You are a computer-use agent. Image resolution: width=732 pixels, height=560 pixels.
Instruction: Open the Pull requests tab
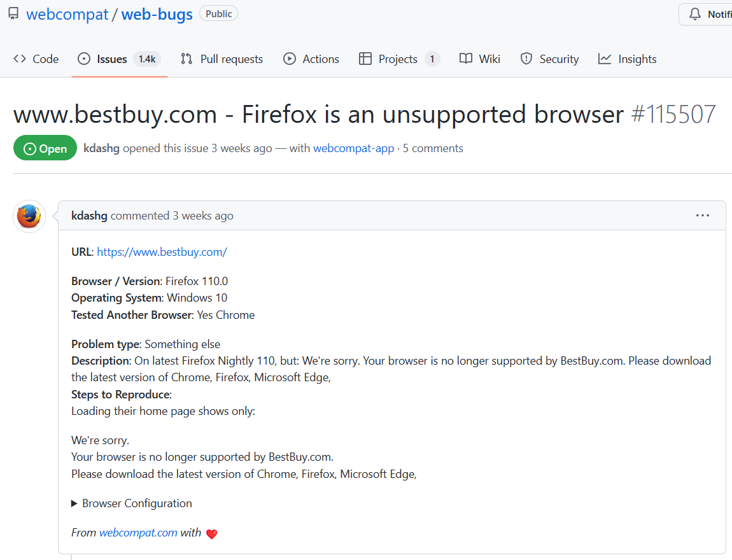tap(222, 59)
